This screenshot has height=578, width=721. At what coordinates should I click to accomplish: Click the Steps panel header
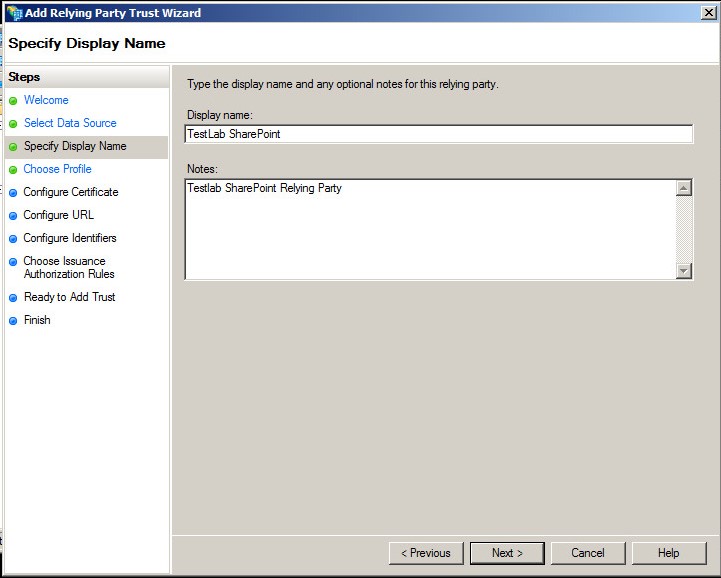pos(87,77)
